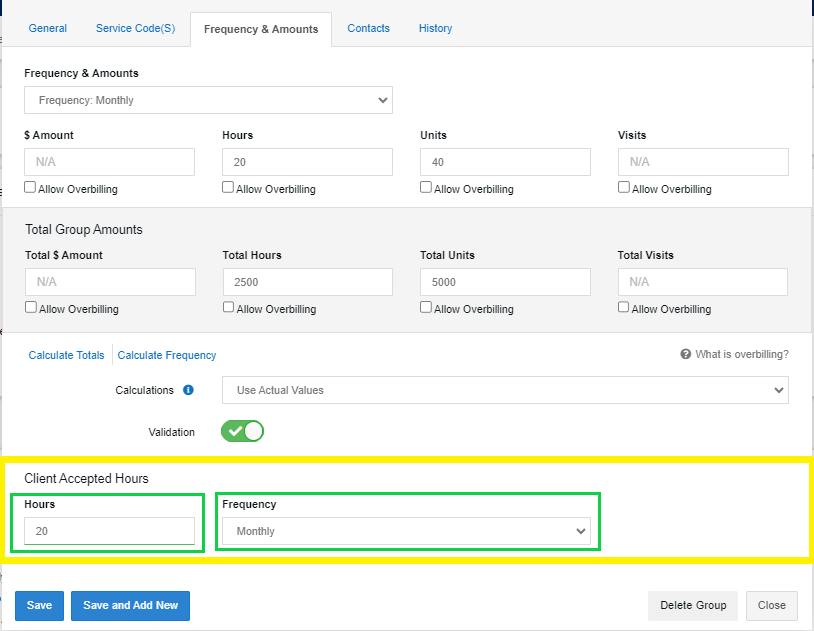Go to the Contacts tab

pos(369,29)
